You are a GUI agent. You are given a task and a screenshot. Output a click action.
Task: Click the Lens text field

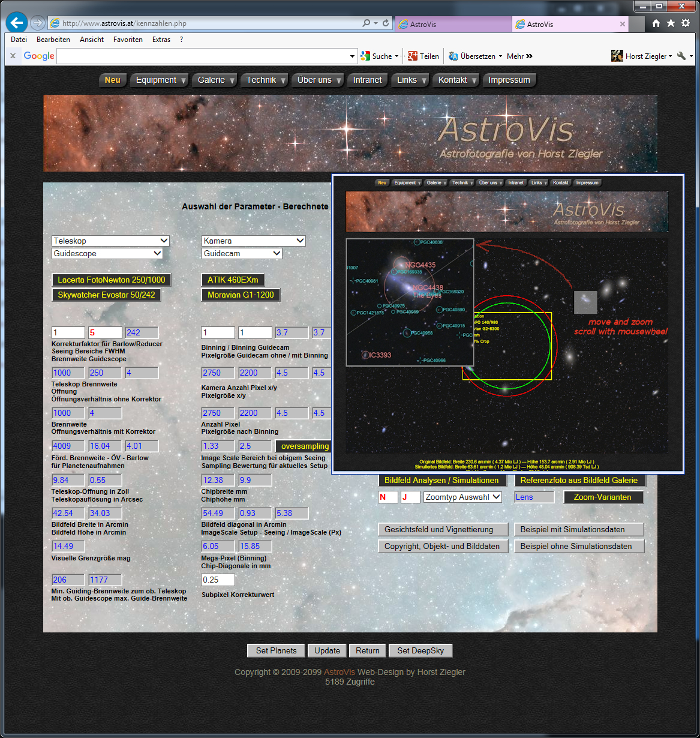pyautogui.click(x=534, y=497)
